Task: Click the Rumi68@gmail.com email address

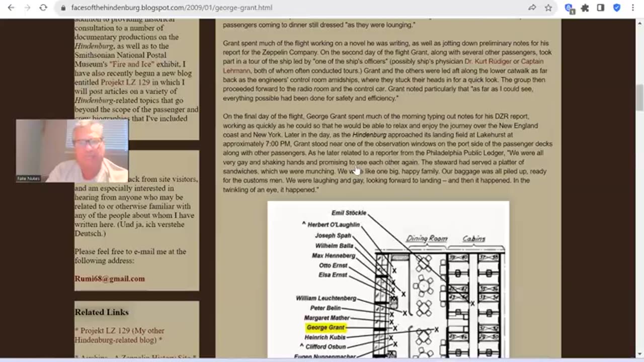Action: (110, 279)
